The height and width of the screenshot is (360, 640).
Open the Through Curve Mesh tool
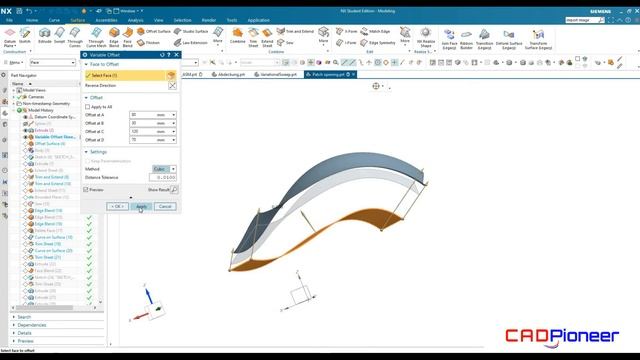coord(96,37)
